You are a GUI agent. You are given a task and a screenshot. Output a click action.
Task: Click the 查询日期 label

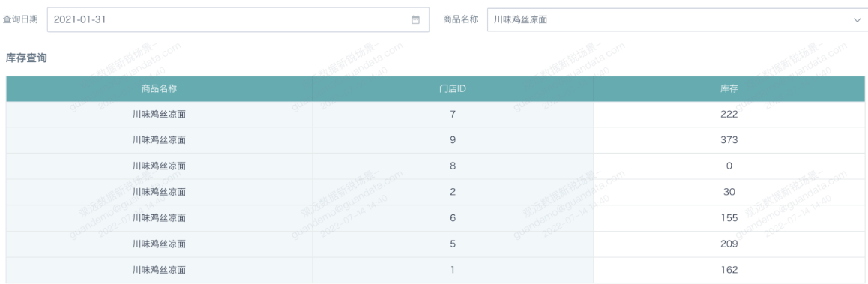pos(20,20)
